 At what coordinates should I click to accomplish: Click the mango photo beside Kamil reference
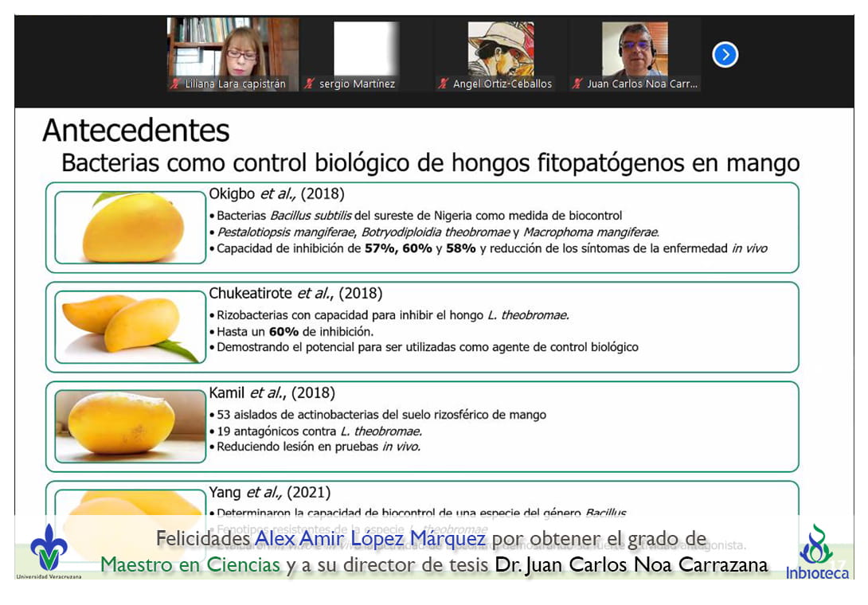tap(131, 426)
